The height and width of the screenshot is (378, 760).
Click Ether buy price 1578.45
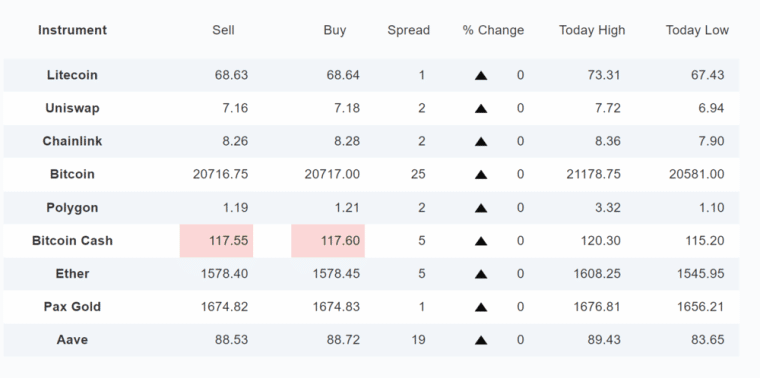click(336, 273)
